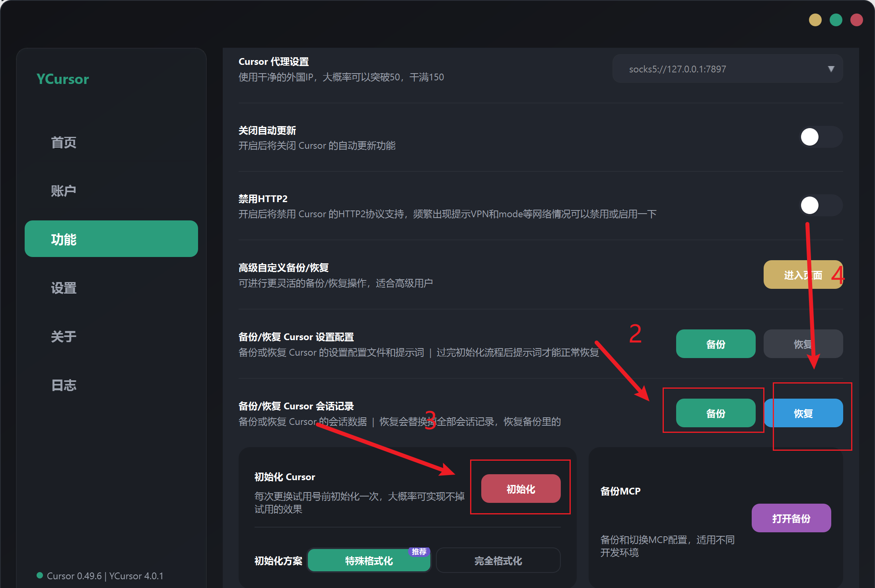
Task: Click the YCursor logo text
Action: [x=63, y=79]
